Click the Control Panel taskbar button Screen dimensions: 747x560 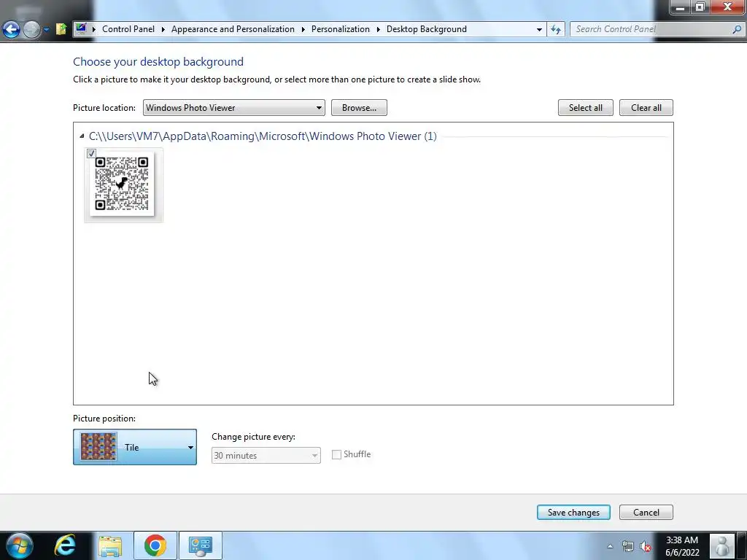click(201, 545)
